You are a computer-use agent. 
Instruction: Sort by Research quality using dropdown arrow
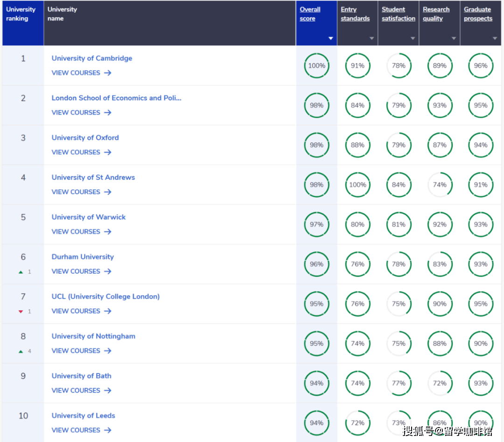454,38
